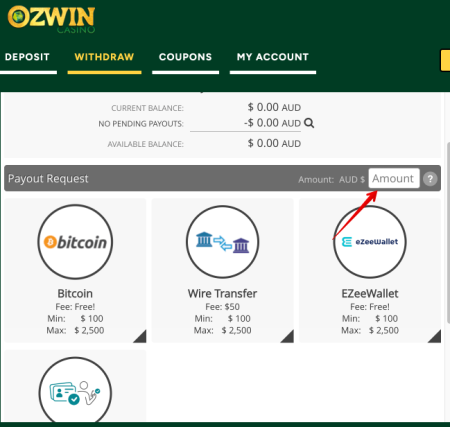Open the Coupons tab
Image resolution: width=450 pixels, height=427 pixels.
pos(185,57)
